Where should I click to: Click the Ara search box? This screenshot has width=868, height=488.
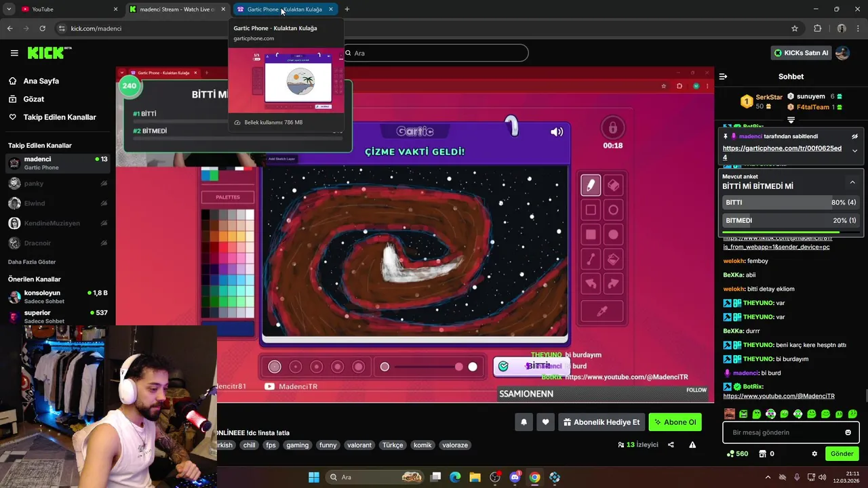[434, 53]
